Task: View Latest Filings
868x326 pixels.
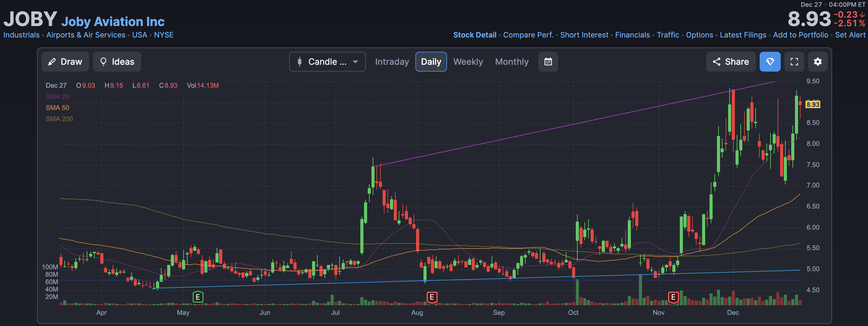Action: [743, 35]
